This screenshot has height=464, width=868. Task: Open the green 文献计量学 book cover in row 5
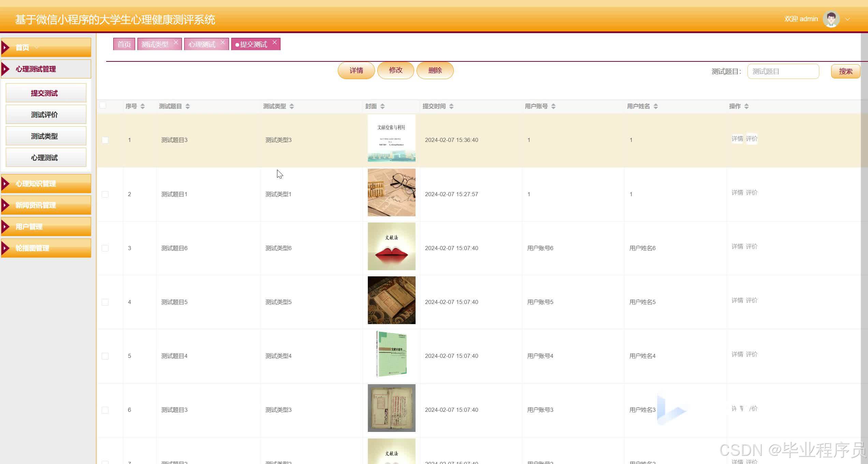(392, 354)
